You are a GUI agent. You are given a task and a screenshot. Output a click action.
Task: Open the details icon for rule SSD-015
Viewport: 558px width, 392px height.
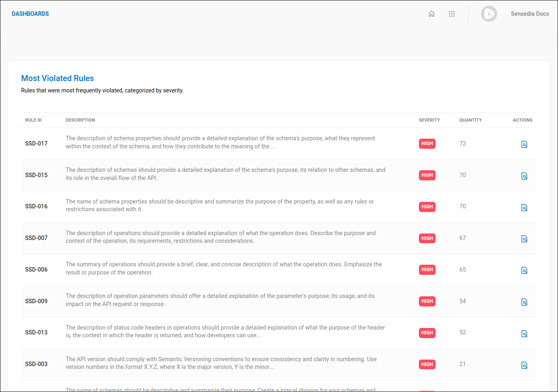point(524,176)
